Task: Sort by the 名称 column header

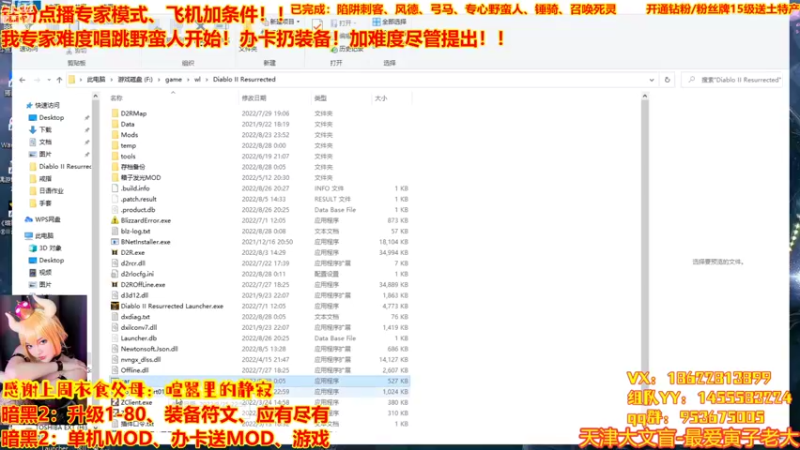Action: point(117,98)
